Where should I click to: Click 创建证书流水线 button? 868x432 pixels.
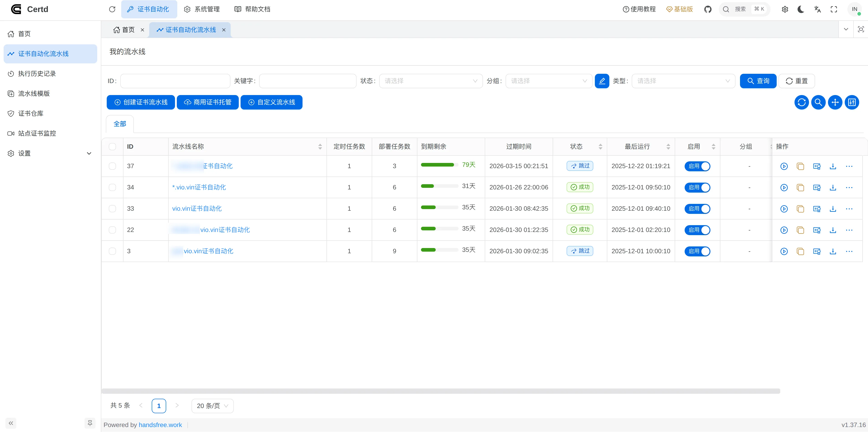tap(140, 102)
